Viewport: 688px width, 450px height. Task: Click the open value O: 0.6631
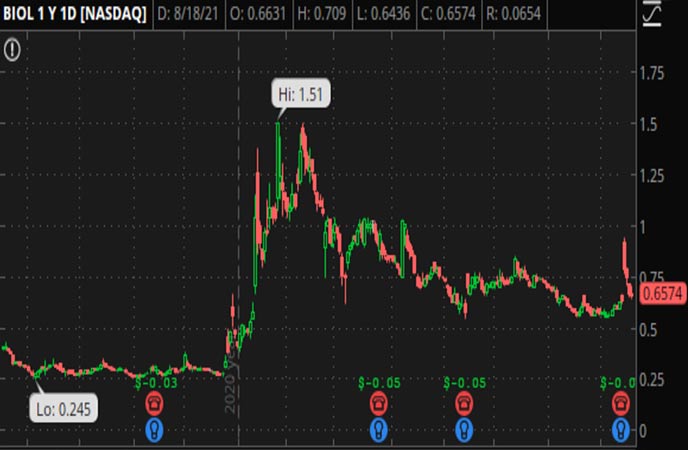(x=258, y=14)
